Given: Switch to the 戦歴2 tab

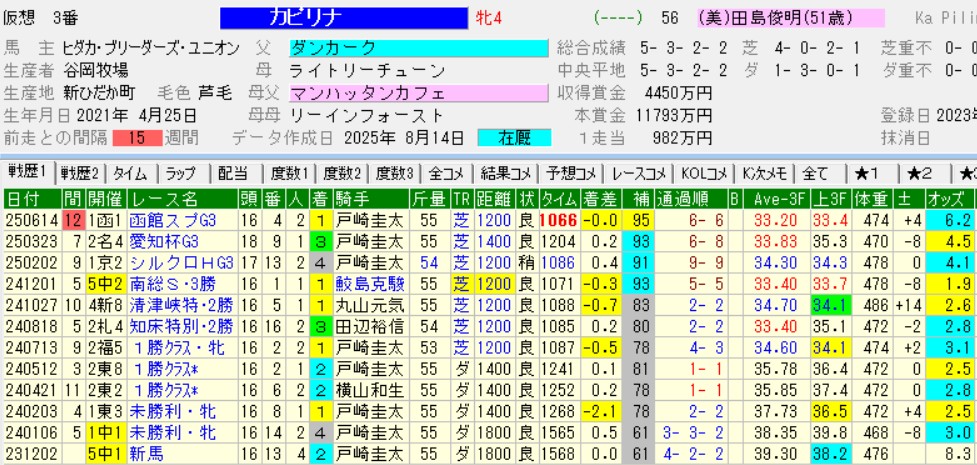Looking at the screenshot, I should pos(81,172).
